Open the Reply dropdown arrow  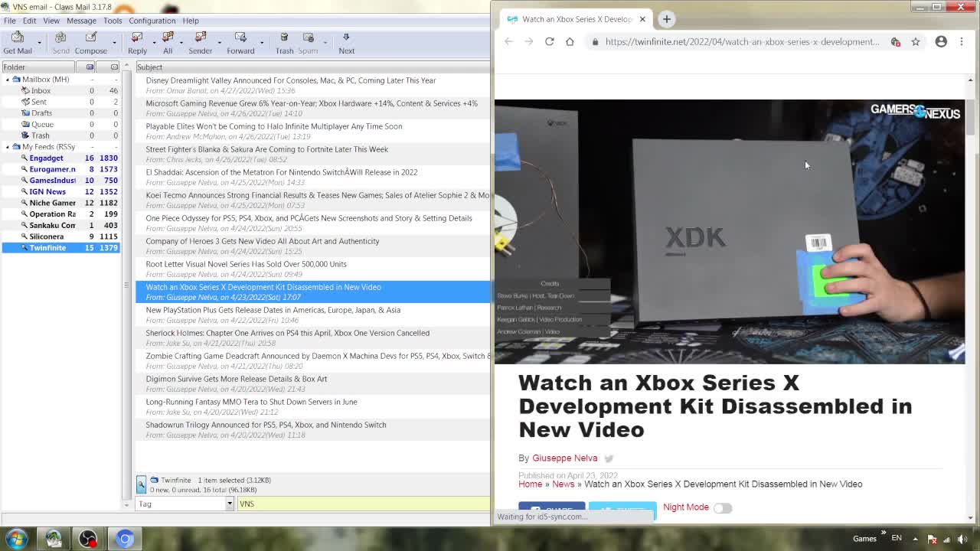click(154, 43)
